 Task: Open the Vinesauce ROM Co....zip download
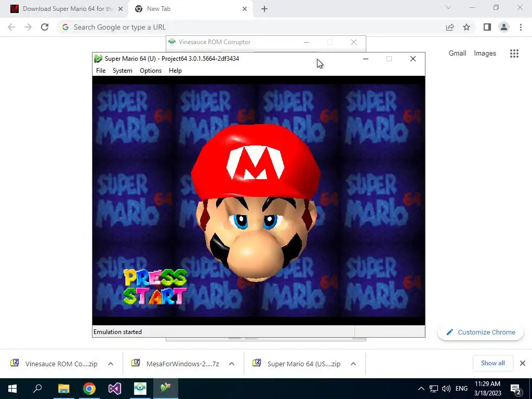54,364
